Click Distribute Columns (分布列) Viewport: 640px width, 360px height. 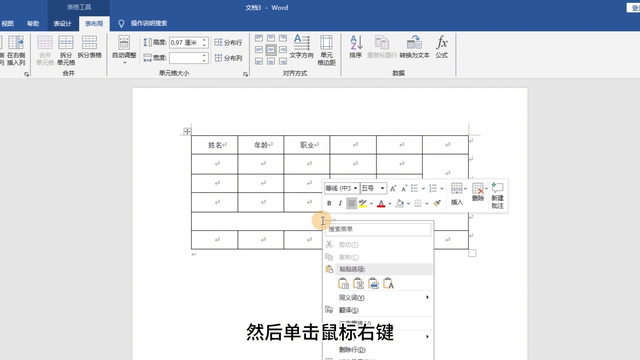tap(228, 58)
